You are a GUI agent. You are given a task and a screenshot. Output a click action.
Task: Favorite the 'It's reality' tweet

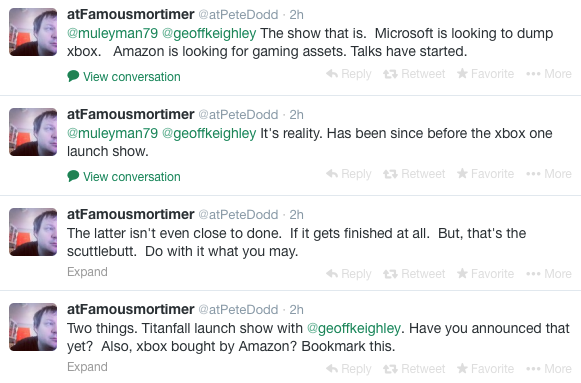coord(485,174)
